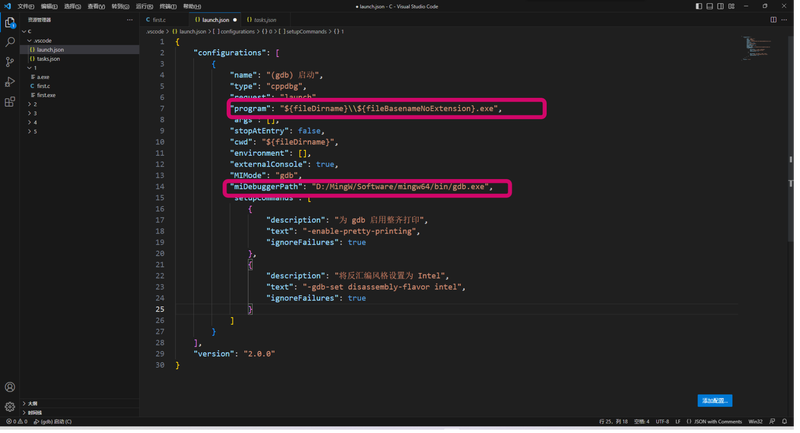This screenshot has height=433, width=800.
Task: Open customize layout icon in title bar
Action: click(x=732, y=6)
